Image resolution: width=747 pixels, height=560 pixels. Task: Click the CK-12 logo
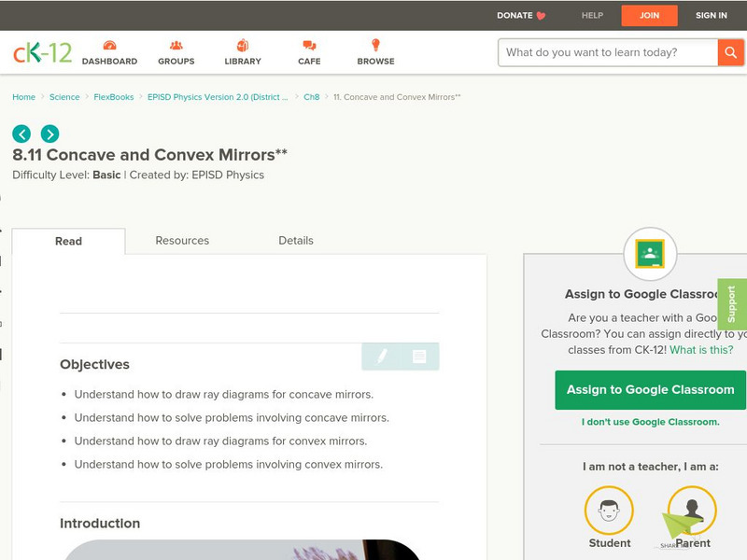tap(42, 53)
